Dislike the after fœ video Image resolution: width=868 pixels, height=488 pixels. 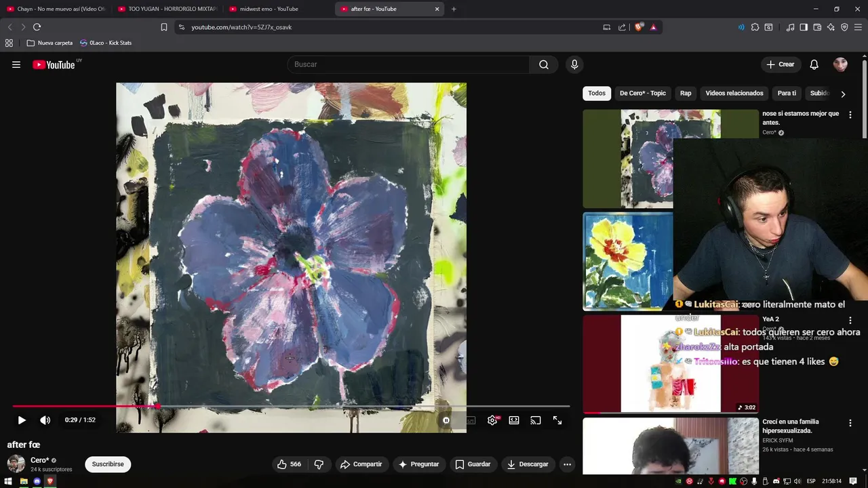tap(319, 464)
